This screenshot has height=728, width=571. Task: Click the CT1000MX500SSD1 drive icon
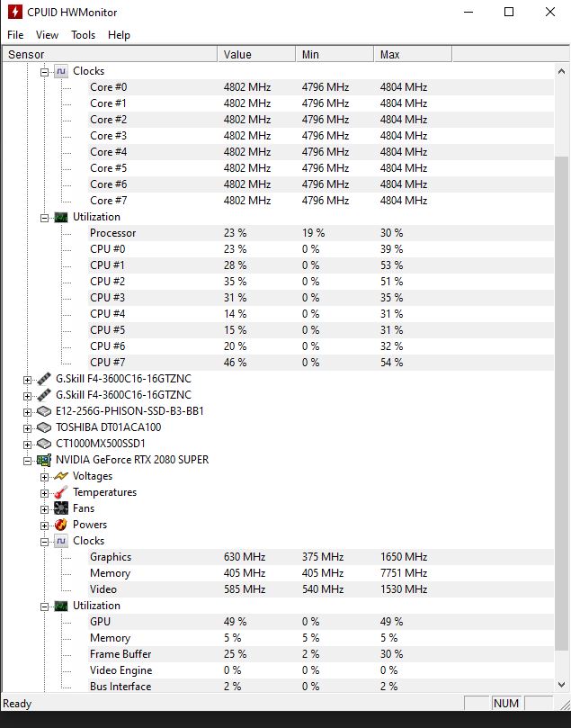[43, 444]
